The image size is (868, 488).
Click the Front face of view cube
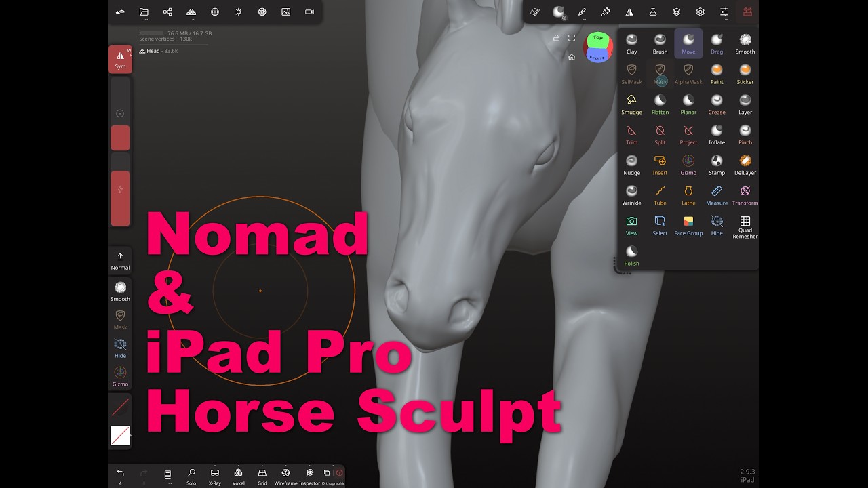click(x=597, y=56)
